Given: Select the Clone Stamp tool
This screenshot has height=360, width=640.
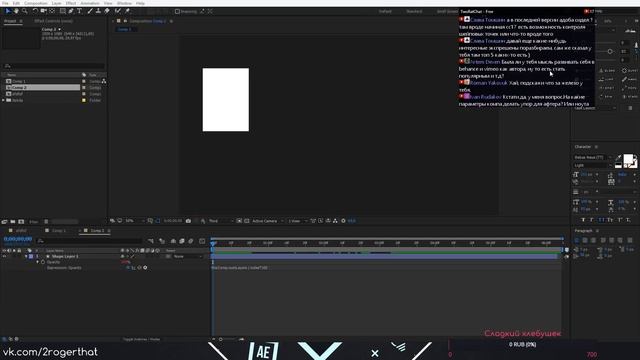Looking at the screenshot, I should pos(98,11).
